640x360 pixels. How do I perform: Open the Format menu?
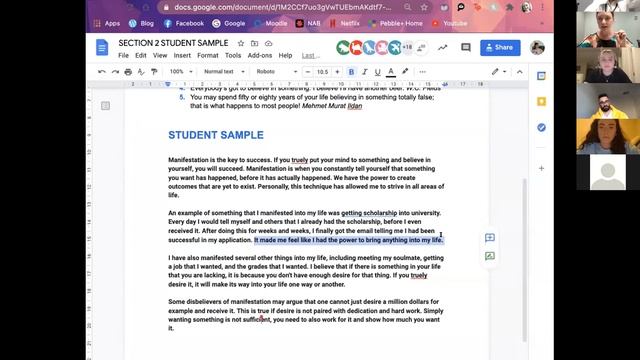[x=208, y=56]
